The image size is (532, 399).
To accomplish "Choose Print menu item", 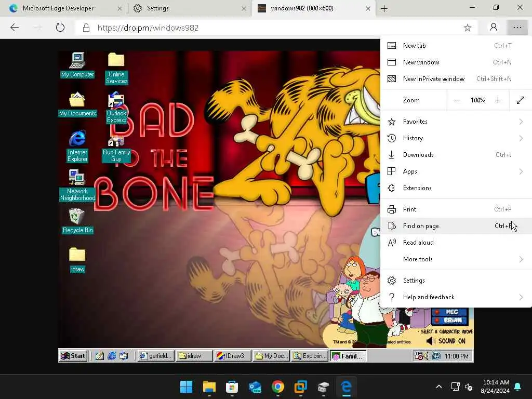I will point(456,209).
